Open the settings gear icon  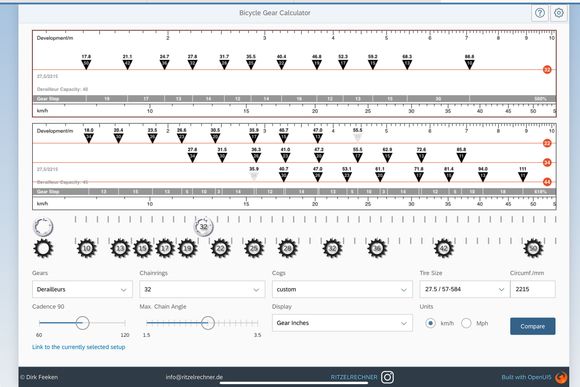[559, 13]
